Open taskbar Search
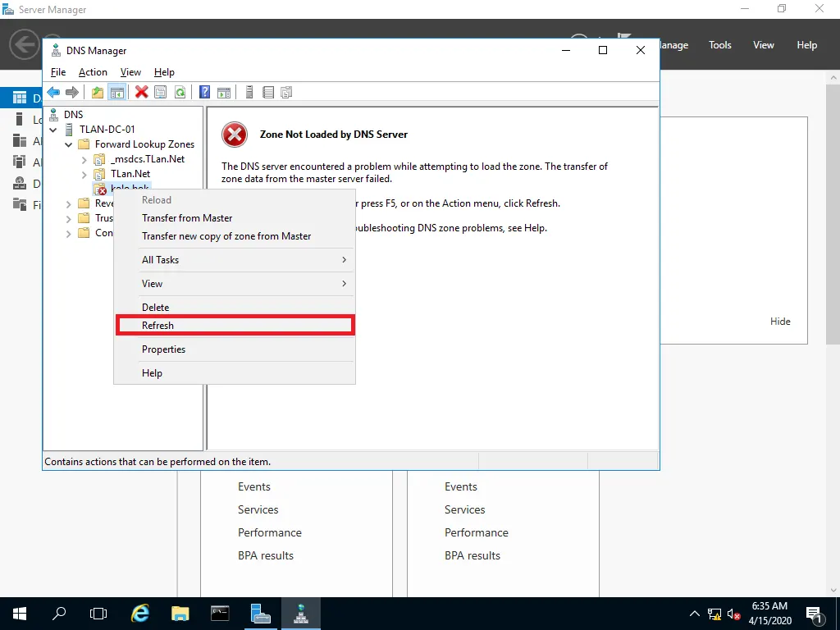The image size is (840, 630). click(x=59, y=614)
